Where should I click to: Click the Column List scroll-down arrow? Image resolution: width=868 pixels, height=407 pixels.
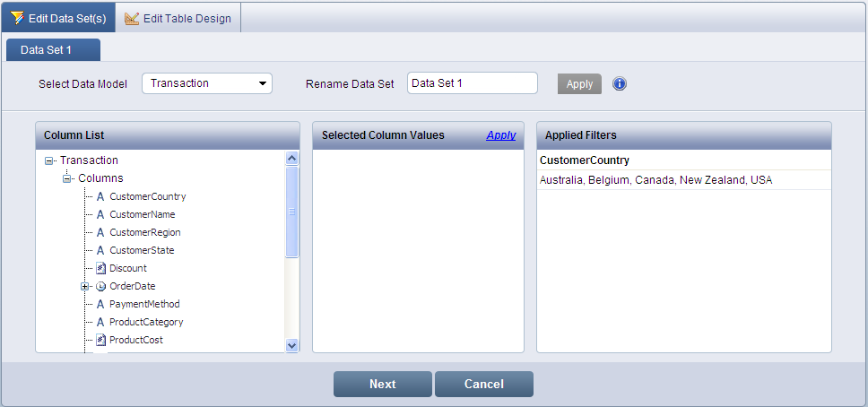(291, 345)
